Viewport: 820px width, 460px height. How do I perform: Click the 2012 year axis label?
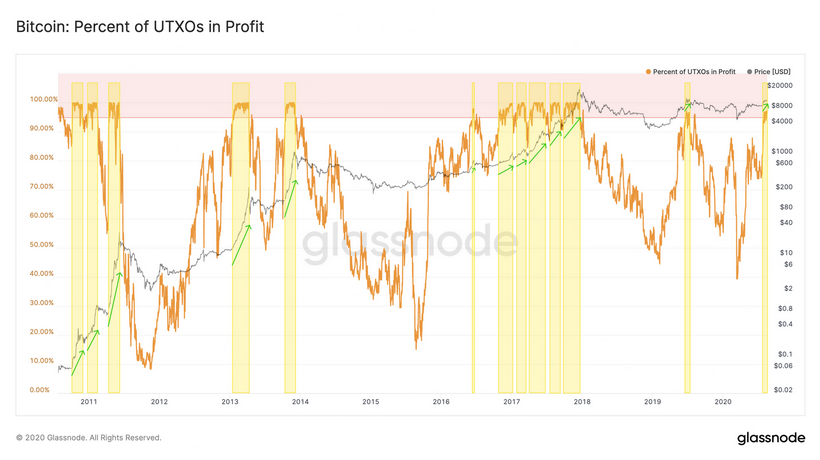click(159, 402)
